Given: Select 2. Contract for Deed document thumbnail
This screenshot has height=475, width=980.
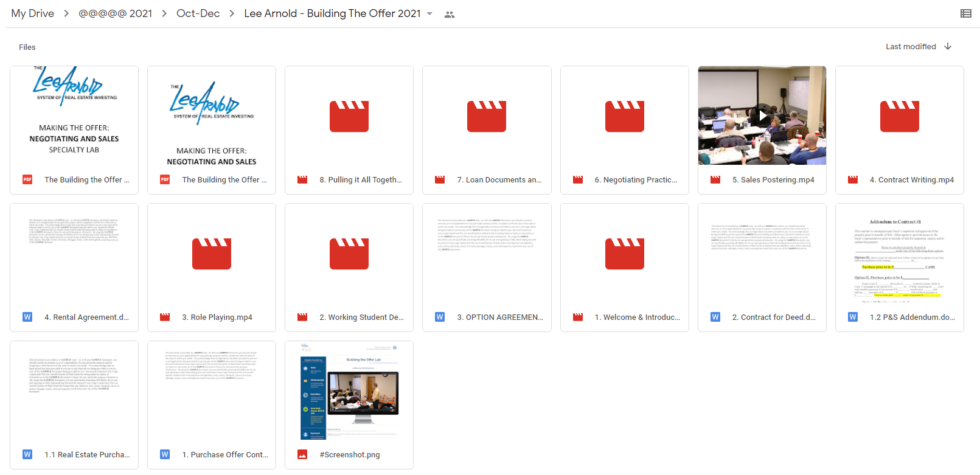Looking at the screenshot, I should click(x=762, y=253).
